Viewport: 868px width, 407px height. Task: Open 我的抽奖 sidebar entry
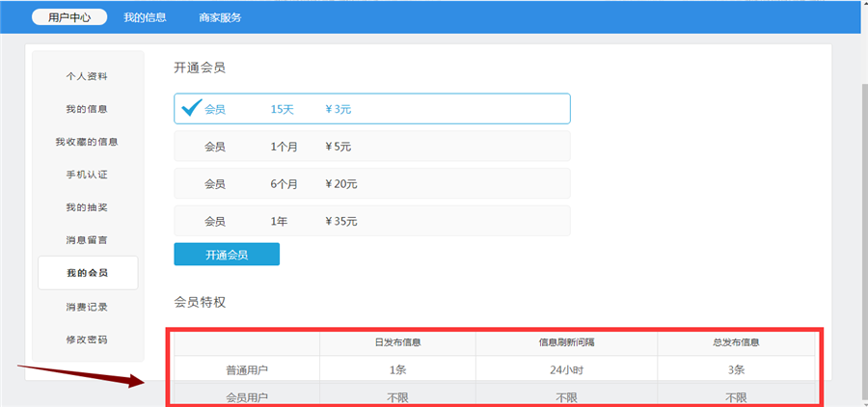coord(87,207)
